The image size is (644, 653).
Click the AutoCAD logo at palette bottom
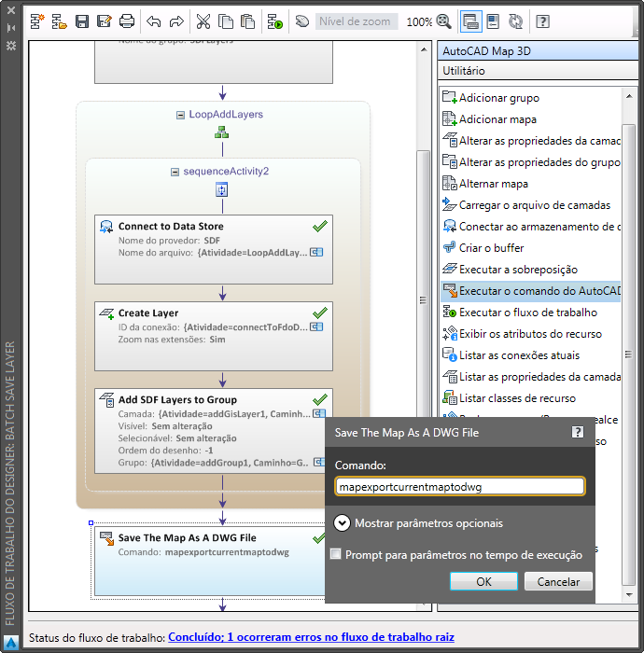click(x=11, y=642)
